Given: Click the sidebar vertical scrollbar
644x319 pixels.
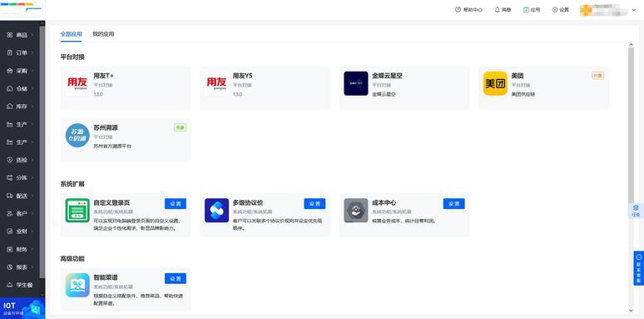Looking at the screenshot, I should 42,152.
